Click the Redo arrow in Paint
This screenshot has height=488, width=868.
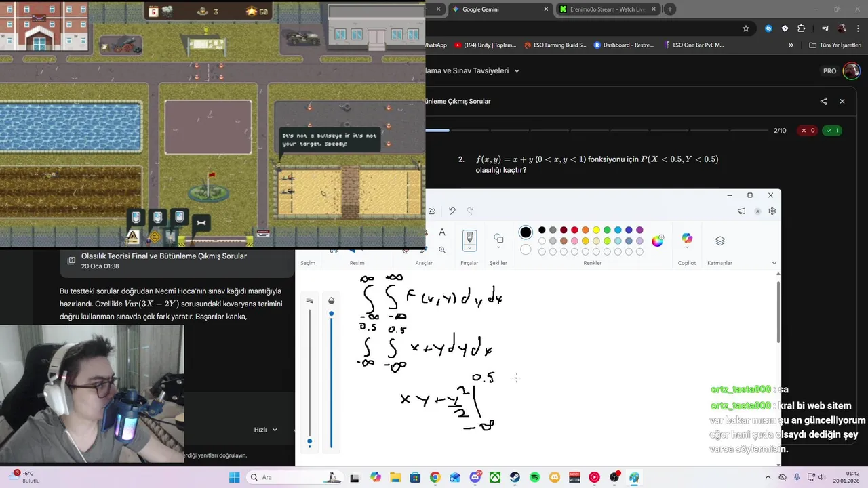click(470, 211)
